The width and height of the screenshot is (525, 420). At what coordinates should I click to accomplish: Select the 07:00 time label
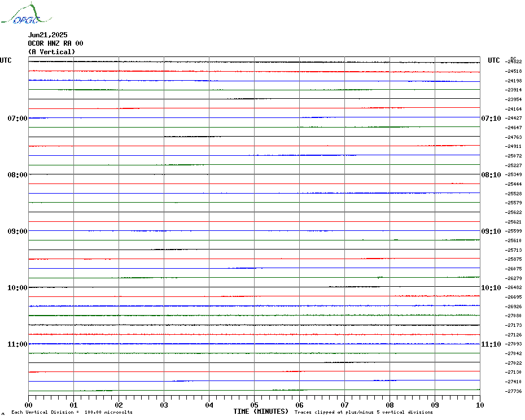(x=17, y=118)
